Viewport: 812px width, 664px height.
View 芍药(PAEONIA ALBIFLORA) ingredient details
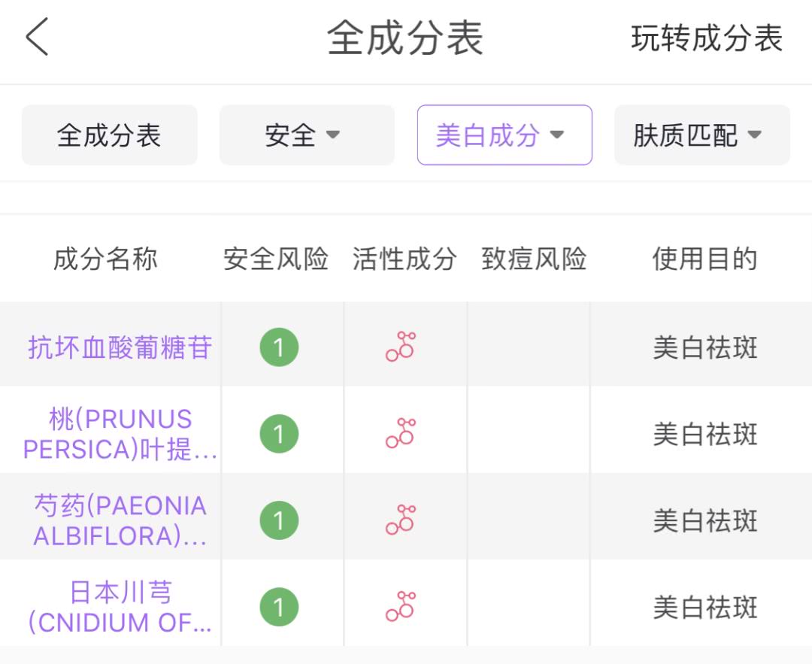[x=120, y=520]
